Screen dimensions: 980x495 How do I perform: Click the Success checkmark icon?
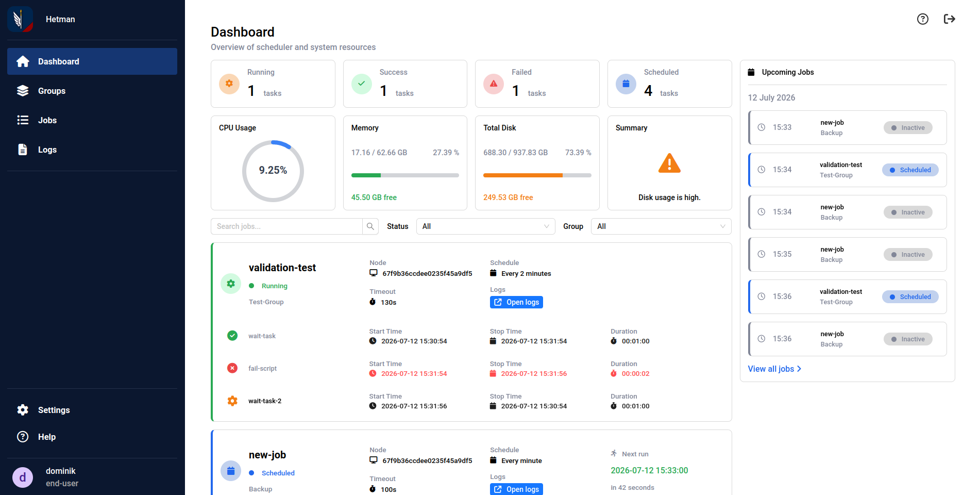click(x=362, y=84)
